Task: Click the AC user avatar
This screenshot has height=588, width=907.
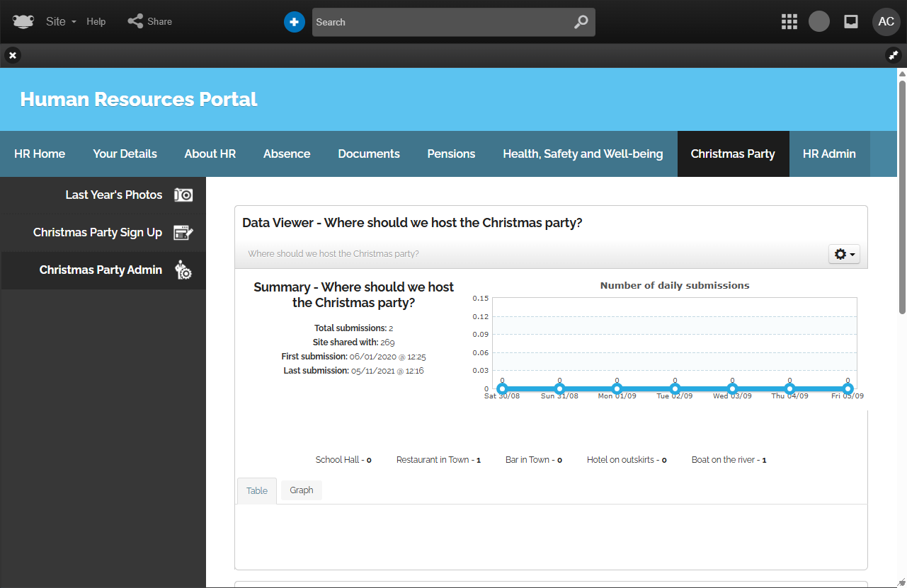Action: coord(886,22)
